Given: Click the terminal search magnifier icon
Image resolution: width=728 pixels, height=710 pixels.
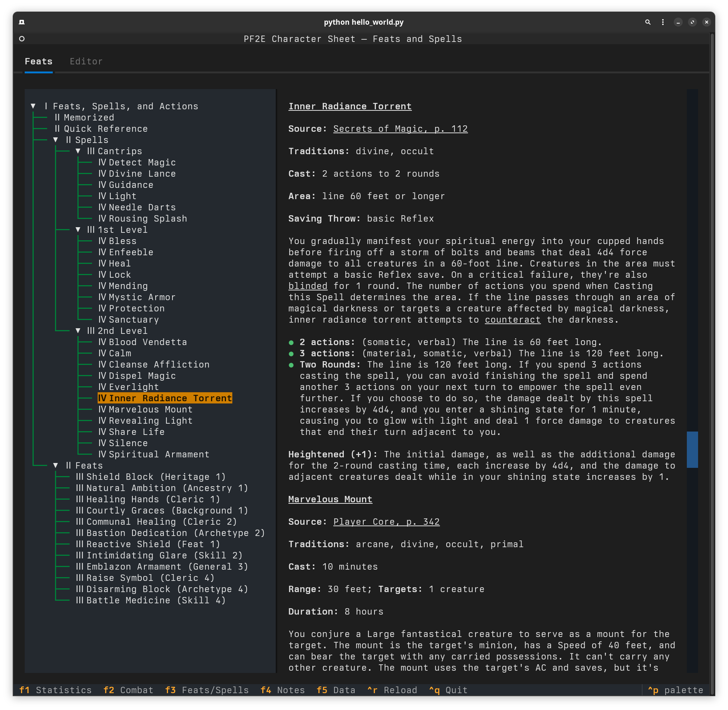Looking at the screenshot, I should pos(648,22).
